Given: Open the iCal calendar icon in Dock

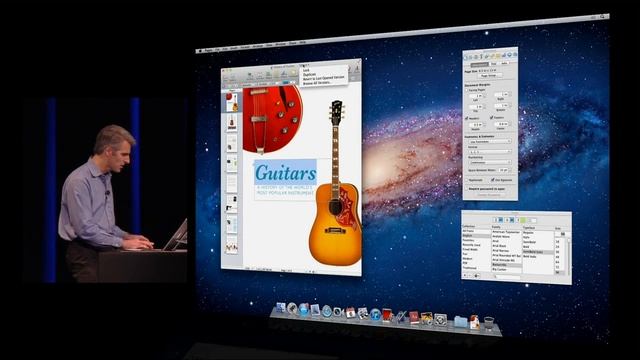Looking at the screenshot, I should [x=351, y=313].
